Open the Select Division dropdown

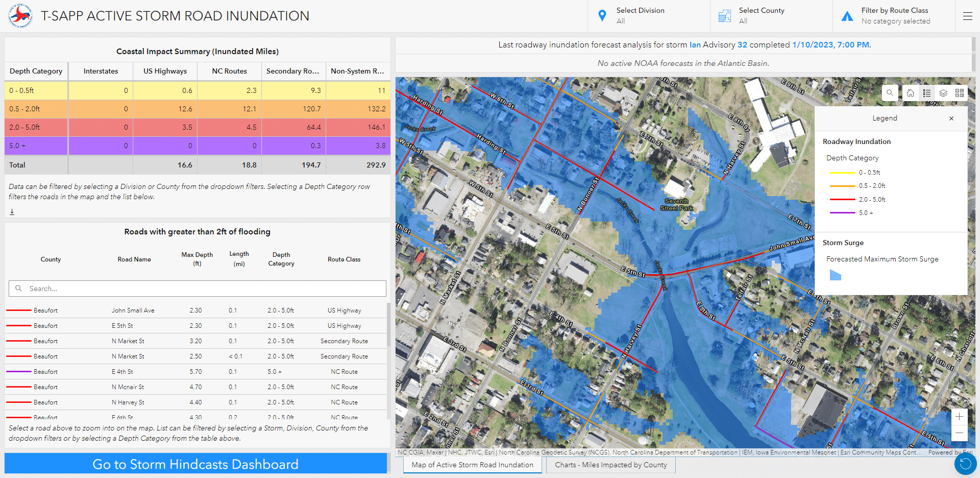(x=641, y=15)
